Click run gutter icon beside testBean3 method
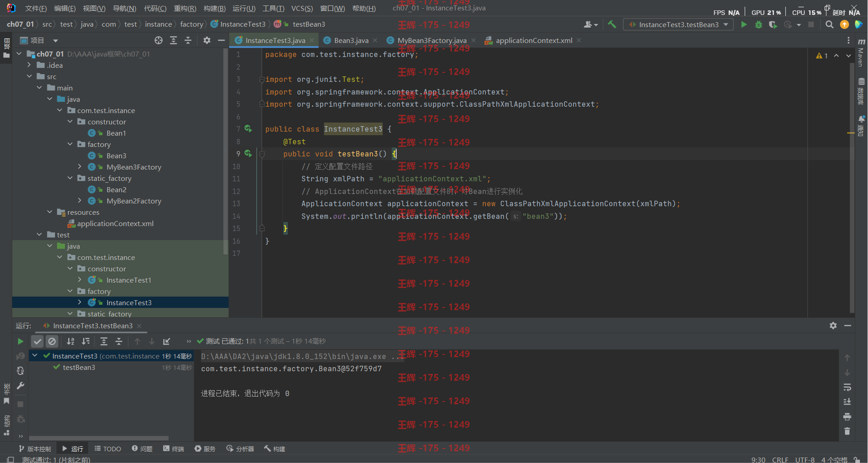The image size is (868, 463). [x=248, y=154]
